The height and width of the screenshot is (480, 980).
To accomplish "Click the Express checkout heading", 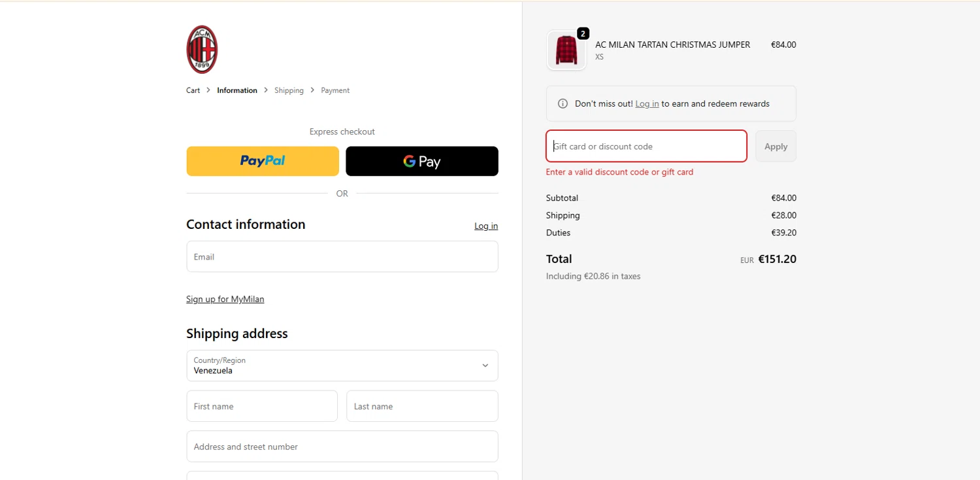I will [342, 131].
